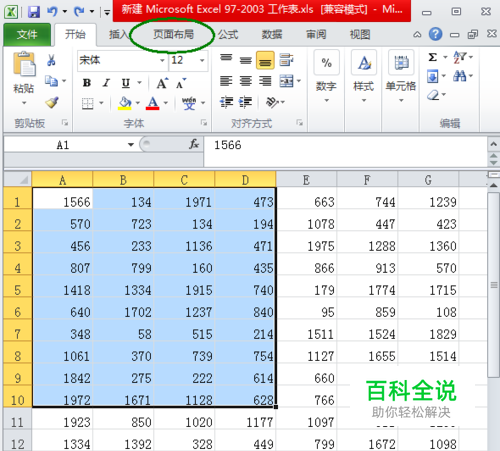Click the Insert Function fx icon
Viewport: 500px width, 451px height.
(194, 144)
